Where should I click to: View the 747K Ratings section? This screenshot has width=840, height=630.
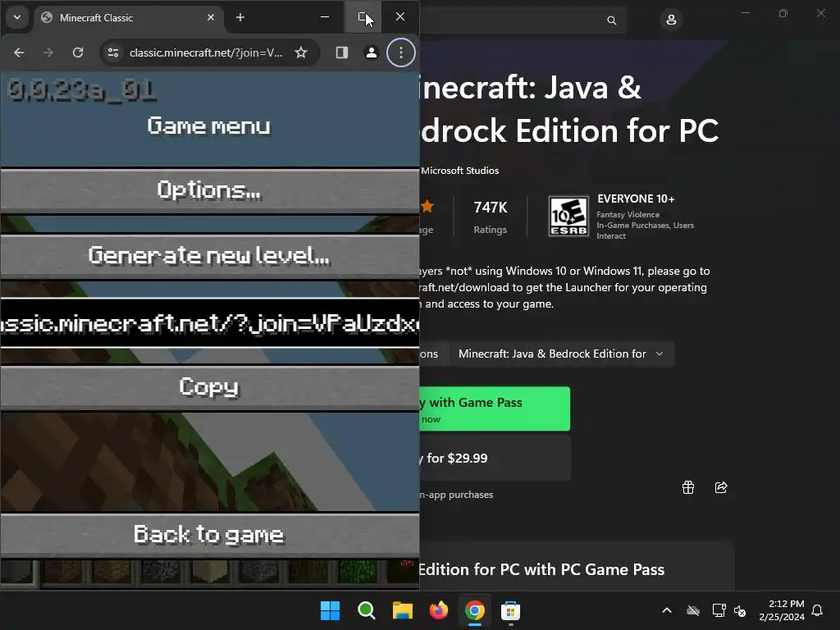(491, 217)
